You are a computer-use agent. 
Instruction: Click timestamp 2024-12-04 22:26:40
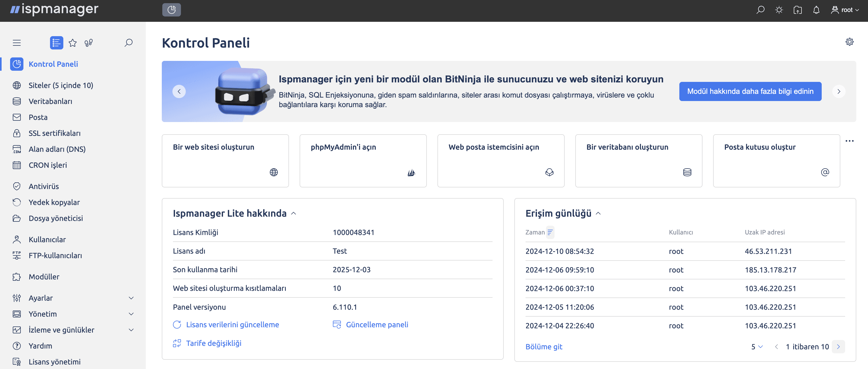coord(560,326)
